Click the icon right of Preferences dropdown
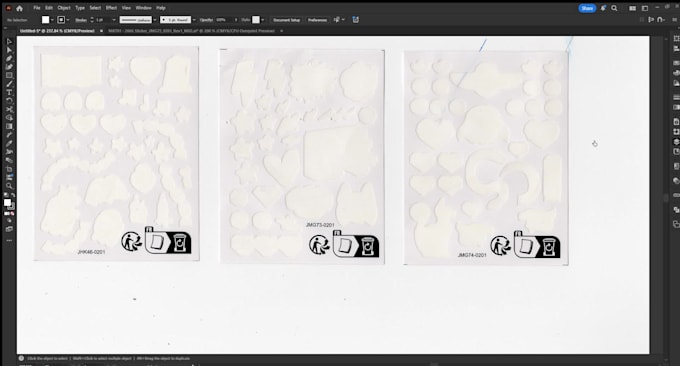 coord(356,20)
